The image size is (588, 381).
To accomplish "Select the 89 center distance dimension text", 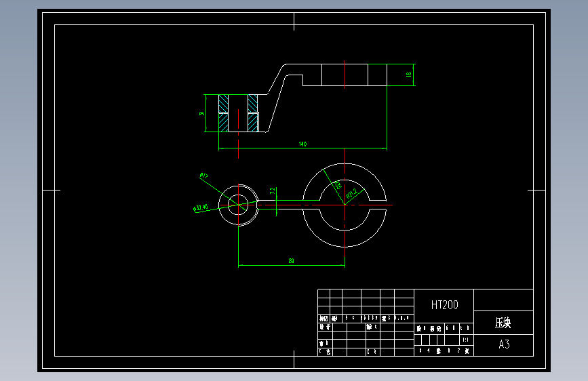I will pos(292,260).
